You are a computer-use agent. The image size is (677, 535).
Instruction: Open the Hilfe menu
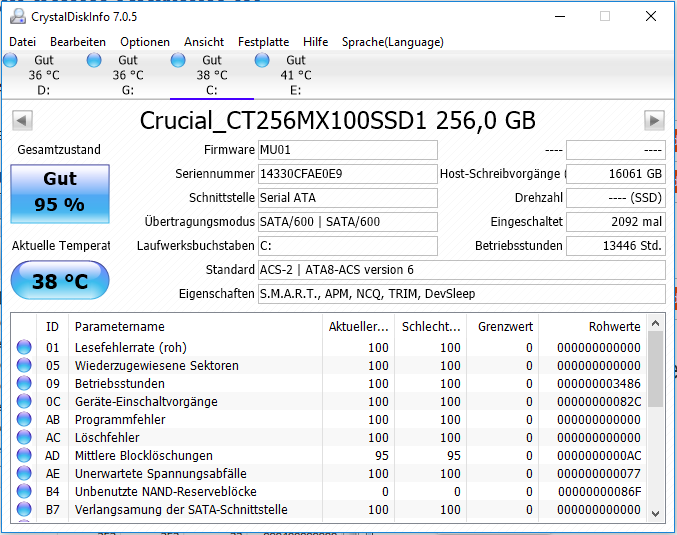click(x=315, y=42)
